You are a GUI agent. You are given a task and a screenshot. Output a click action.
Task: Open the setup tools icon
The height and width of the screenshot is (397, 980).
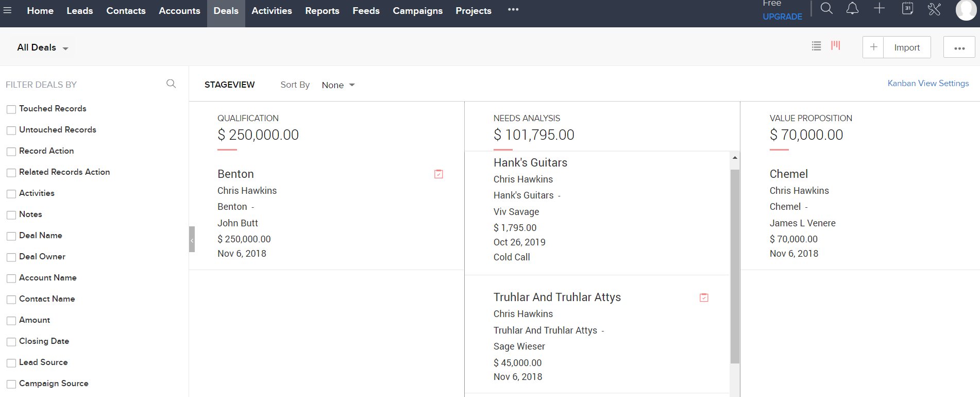pos(934,9)
